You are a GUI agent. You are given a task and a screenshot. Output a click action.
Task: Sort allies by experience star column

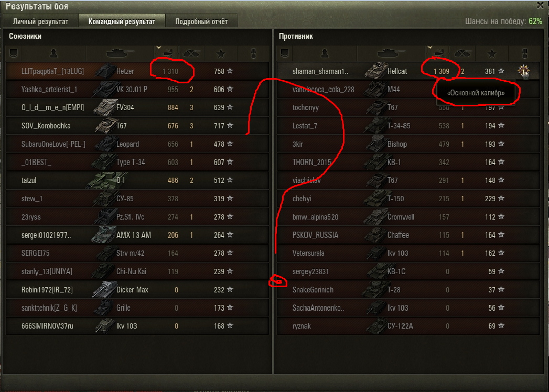pos(221,53)
